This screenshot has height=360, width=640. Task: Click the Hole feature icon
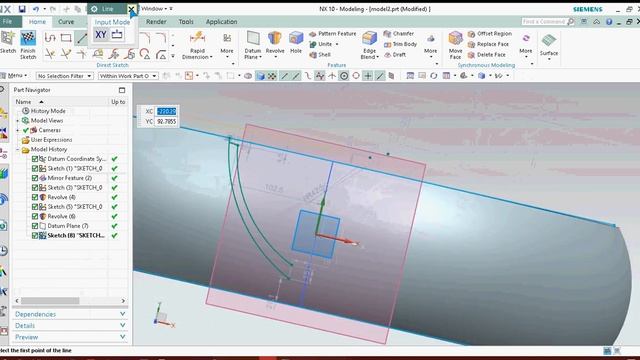click(x=296, y=39)
